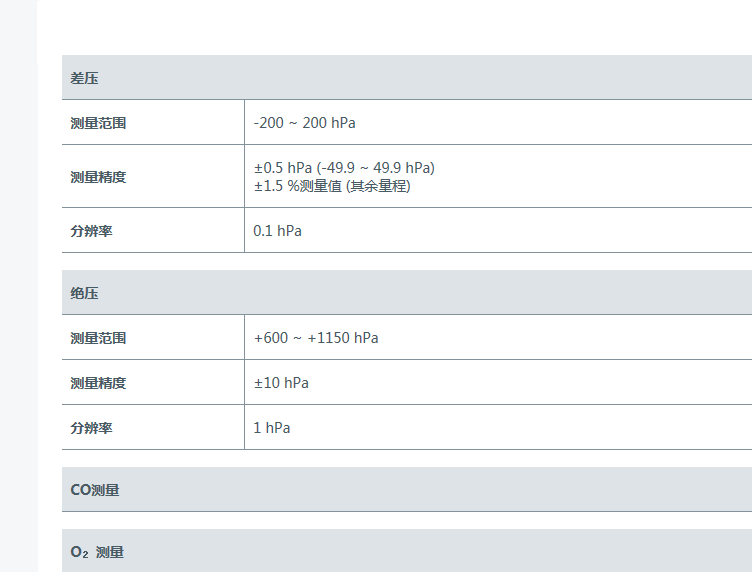This screenshot has width=752, height=572.
Task: Collapse the 差压 section header
Action: pos(85,78)
